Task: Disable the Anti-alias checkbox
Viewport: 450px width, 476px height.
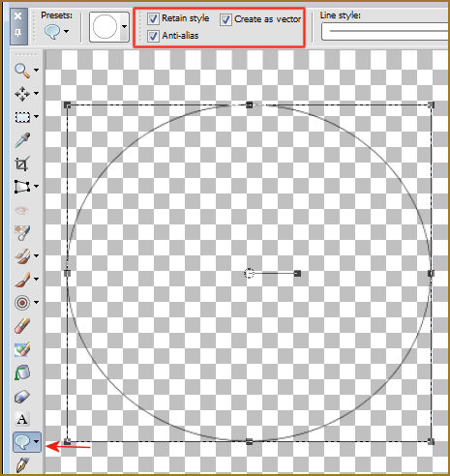Action: pos(153,36)
